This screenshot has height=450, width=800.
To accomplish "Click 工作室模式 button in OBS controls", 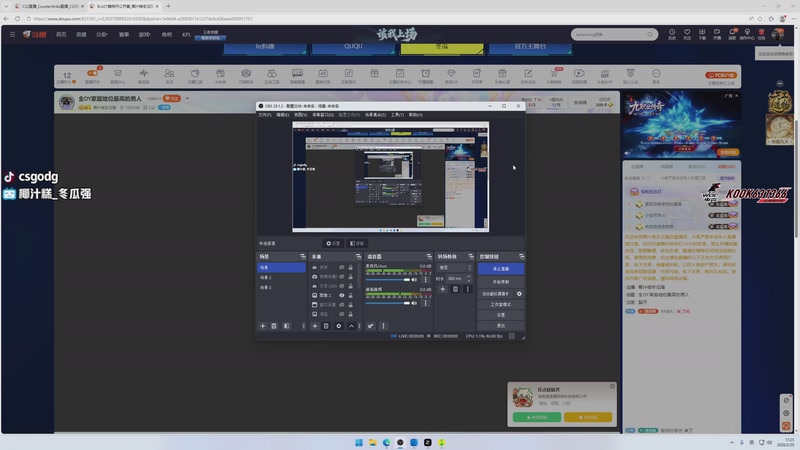I will (x=501, y=305).
